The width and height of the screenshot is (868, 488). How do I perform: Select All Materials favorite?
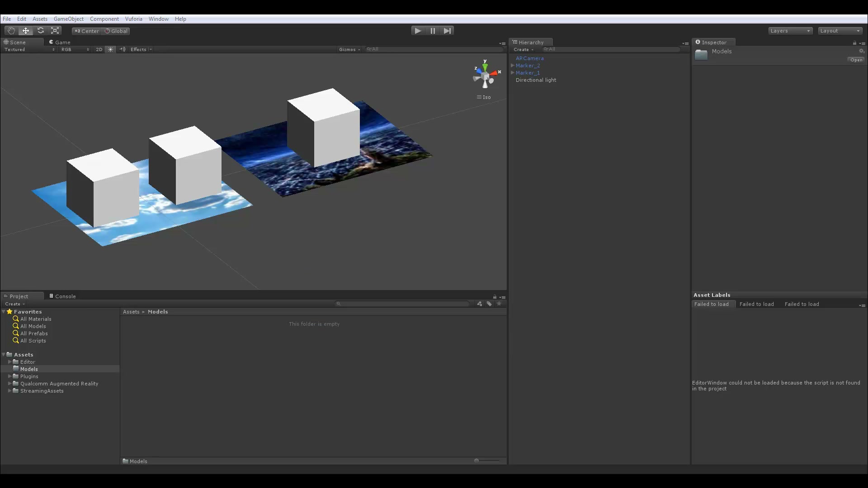click(x=36, y=319)
